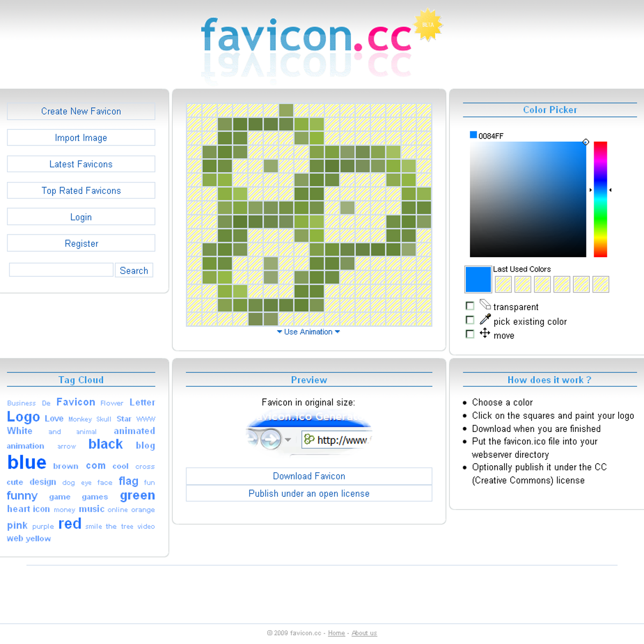
Task: Click the 'games' tag
Action: click(x=95, y=497)
